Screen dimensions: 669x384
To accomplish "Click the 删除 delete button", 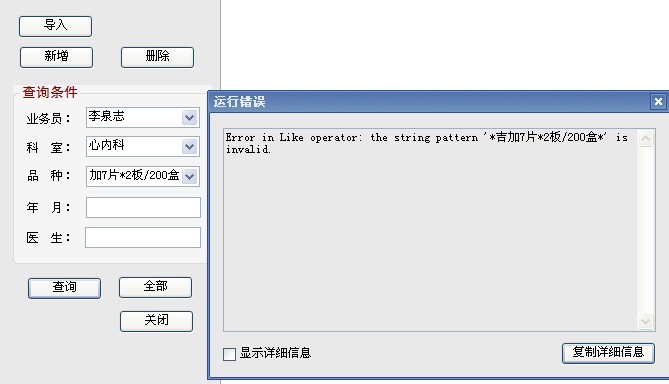I will (x=157, y=57).
